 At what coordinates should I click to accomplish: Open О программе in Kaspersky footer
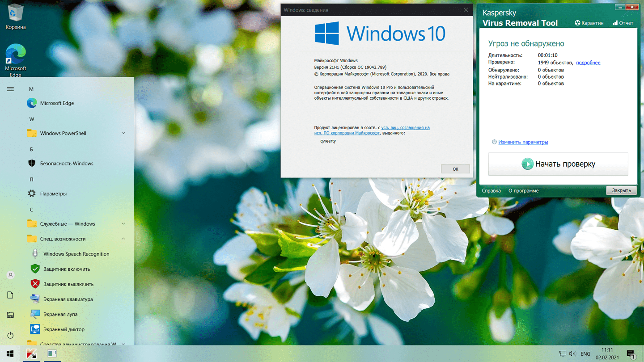click(x=523, y=191)
